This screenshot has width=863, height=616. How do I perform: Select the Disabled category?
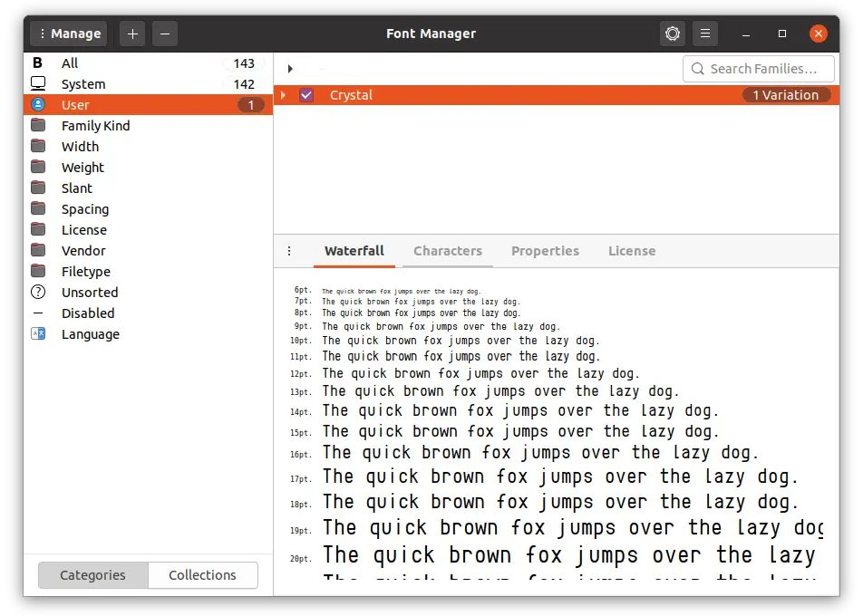[89, 313]
